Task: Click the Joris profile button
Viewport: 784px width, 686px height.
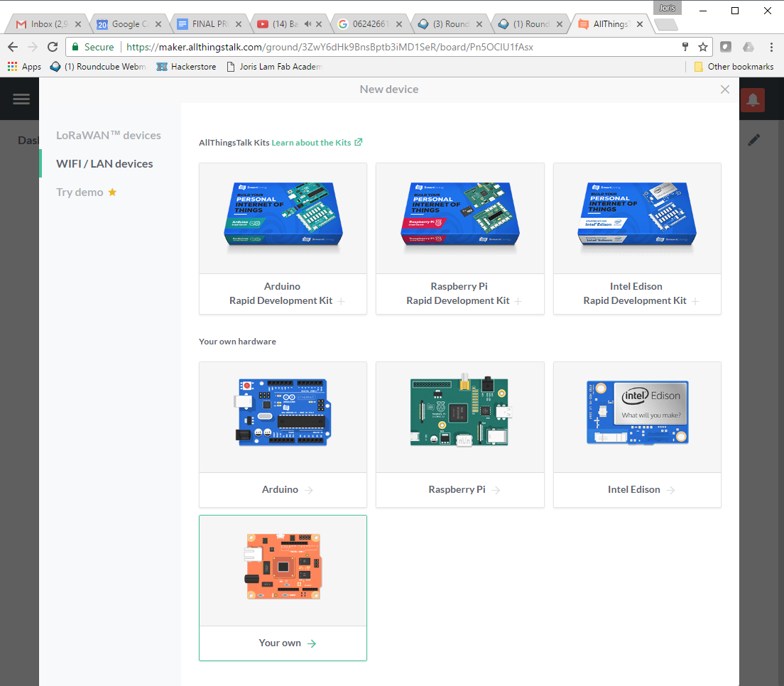Action: point(667,8)
